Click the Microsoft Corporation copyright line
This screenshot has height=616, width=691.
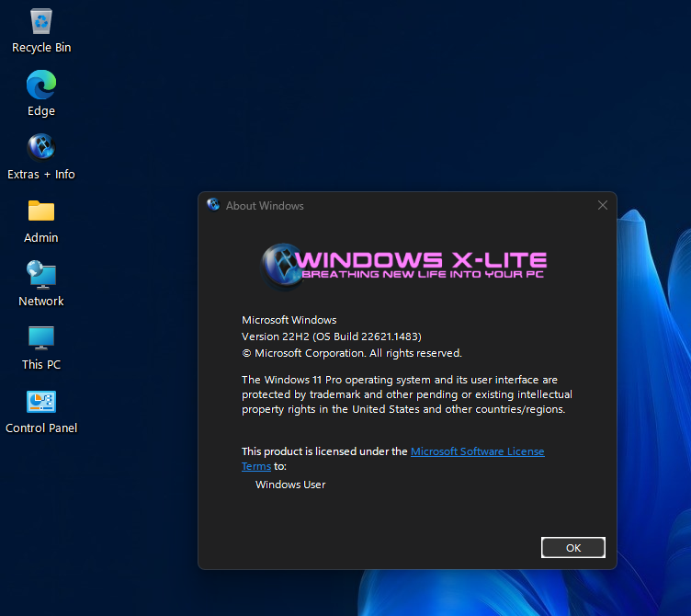pos(351,353)
